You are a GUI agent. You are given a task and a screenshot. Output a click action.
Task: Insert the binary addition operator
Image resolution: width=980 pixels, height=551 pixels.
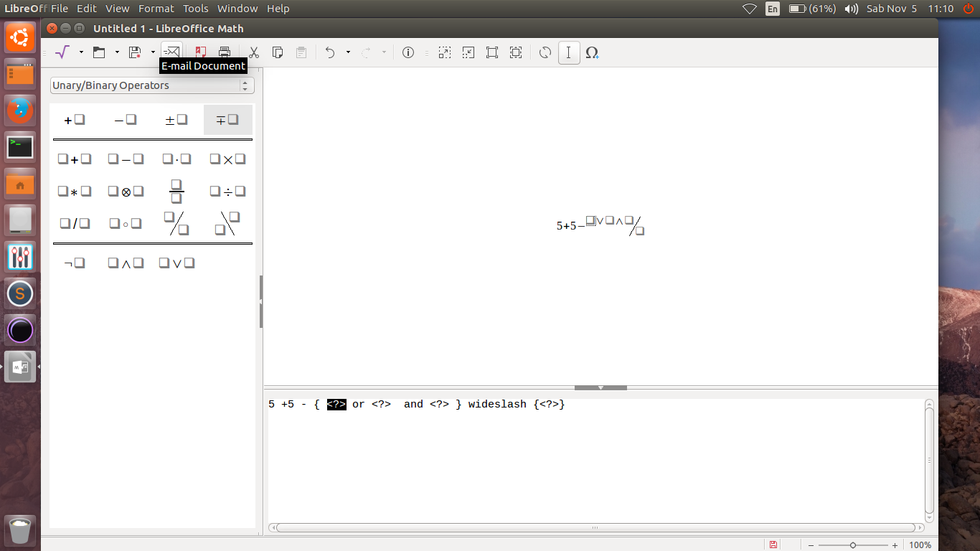point(75,159)
